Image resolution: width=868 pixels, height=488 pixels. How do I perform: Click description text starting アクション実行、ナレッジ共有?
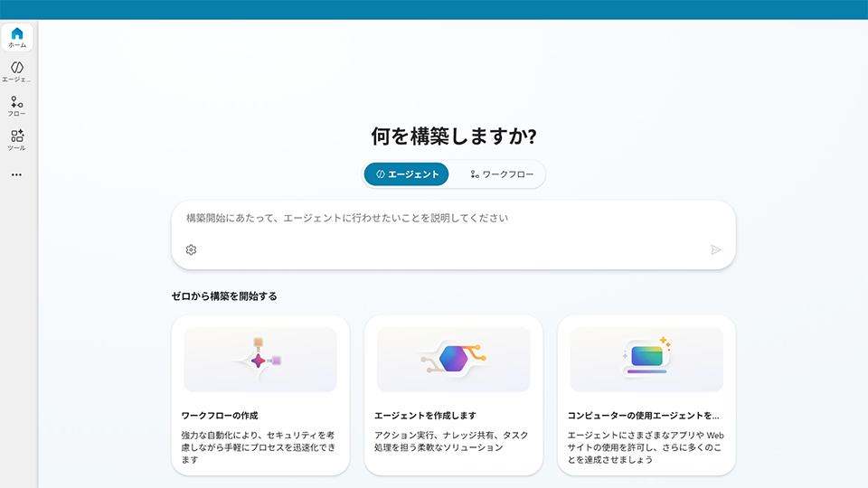pos(451,442)
